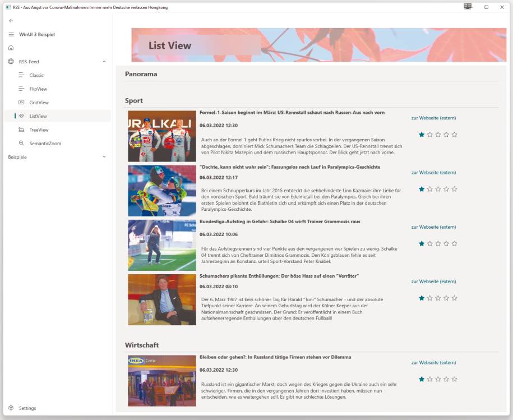
Task: Select the 'Dachte, kann nicht wahr sein' headline
Action: click(290, 167)
